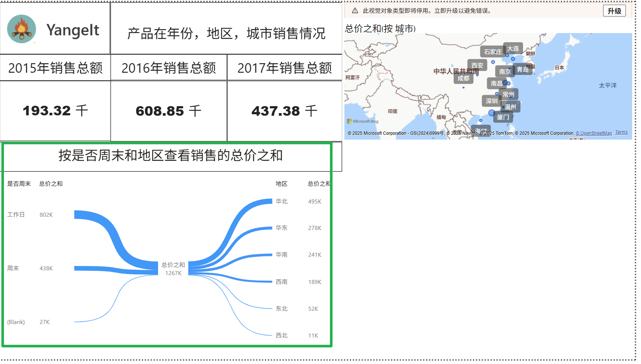The image size is (641, 364).
Task: Click the 西北 region label
Action: point(282,335)
